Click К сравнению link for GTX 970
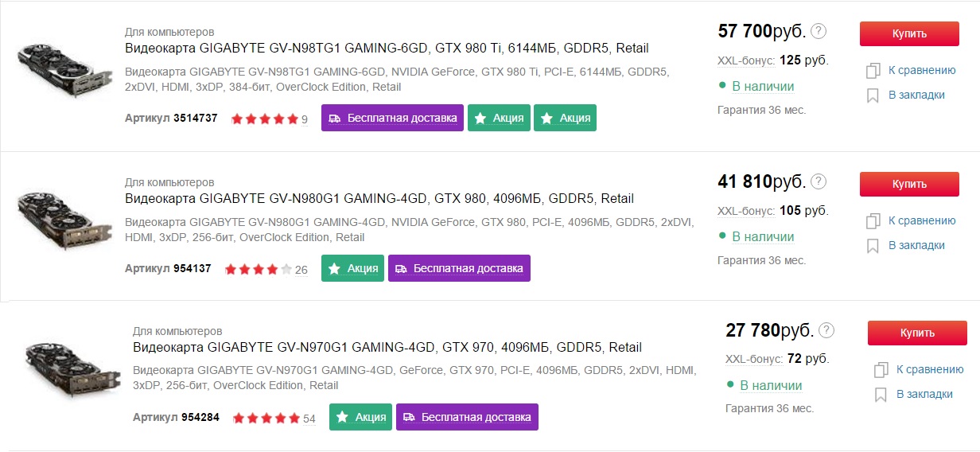 pos(930,369)
